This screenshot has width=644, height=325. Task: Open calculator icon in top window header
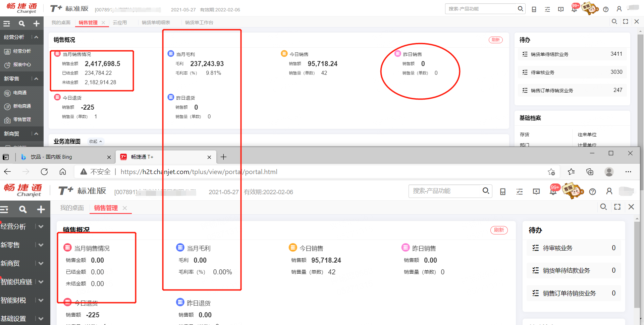pyautogui.click(x=534, y=9)
